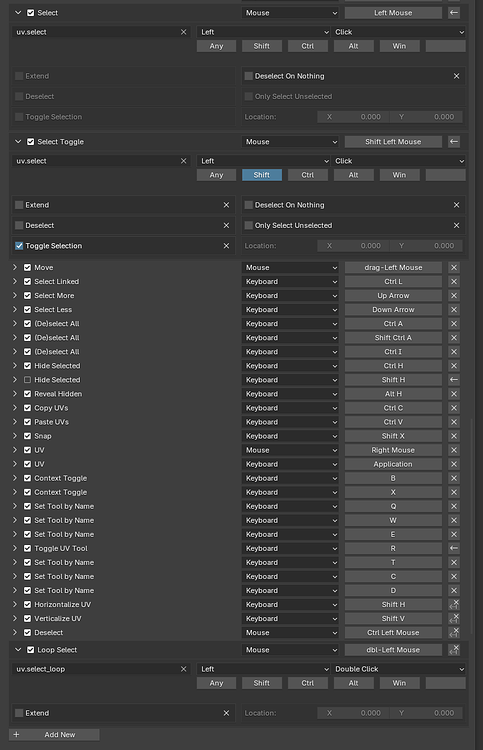Restore the Select Toggle item with back arrow

454,142
